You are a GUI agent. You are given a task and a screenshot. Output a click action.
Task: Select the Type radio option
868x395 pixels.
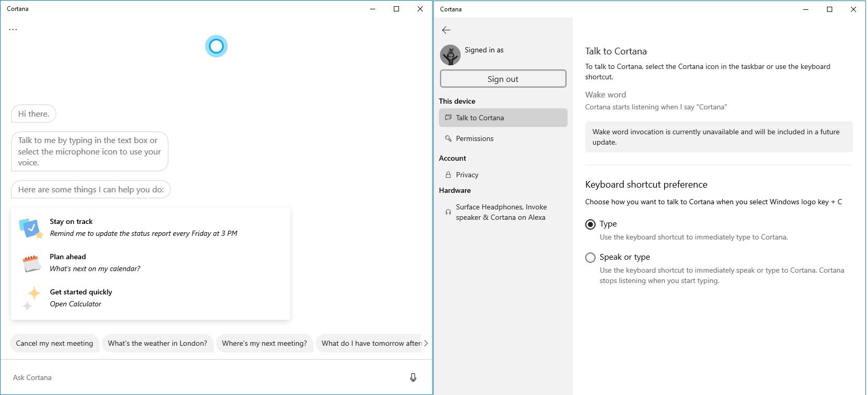590,224
